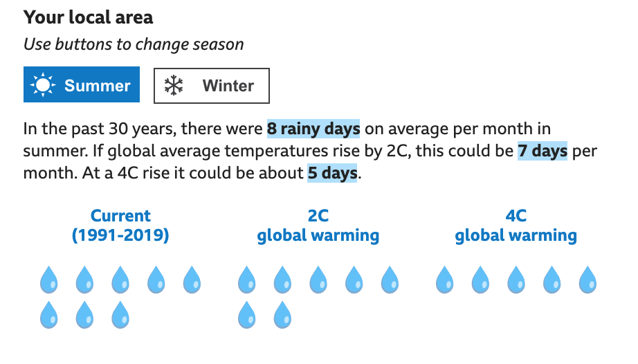Click the highlighted "8 rainy days" text
This screenshot has height=364, width=638.
point(313,129)
